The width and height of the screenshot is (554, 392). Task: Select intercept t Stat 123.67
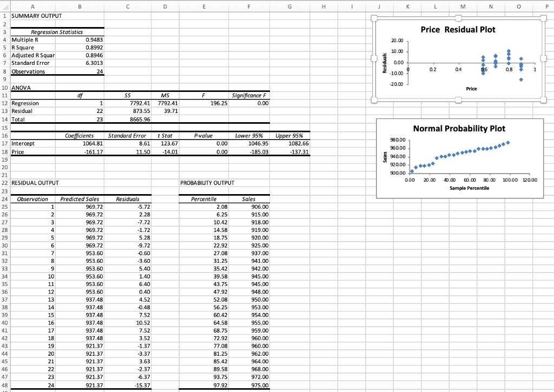pyautogui.click(x=165, y=143)
